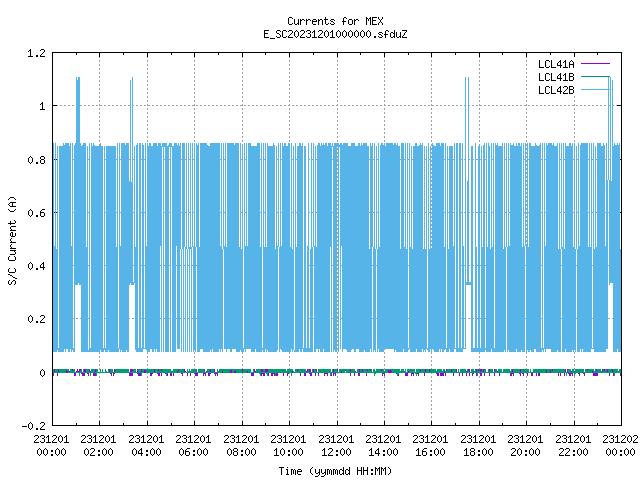Click the 0.2 y-axis tick value
Viewport: 640px width, 480px height.
coord(36,319)
